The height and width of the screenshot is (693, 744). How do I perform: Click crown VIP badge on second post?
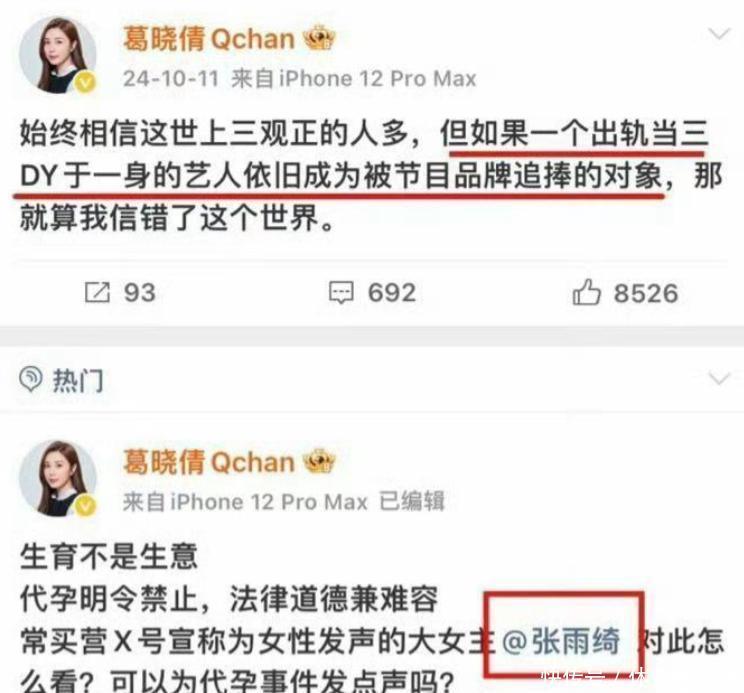[x=319, y=461]
